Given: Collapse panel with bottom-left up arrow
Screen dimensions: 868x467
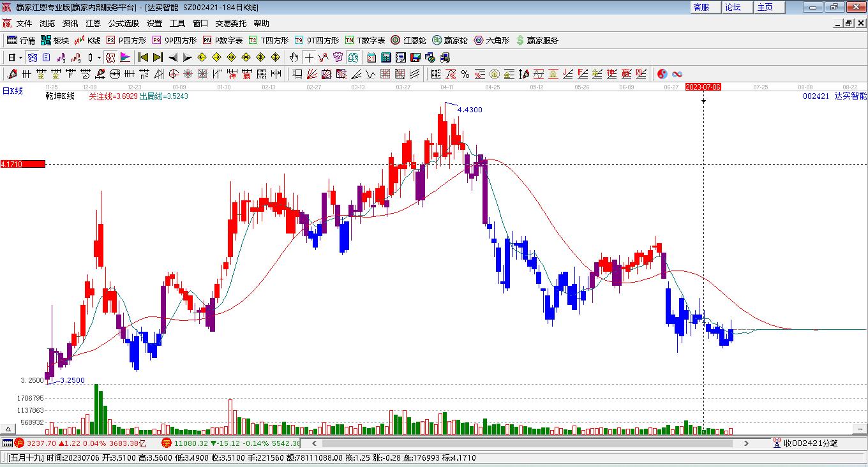Looking at the screenshot, I should coord(8,429).
